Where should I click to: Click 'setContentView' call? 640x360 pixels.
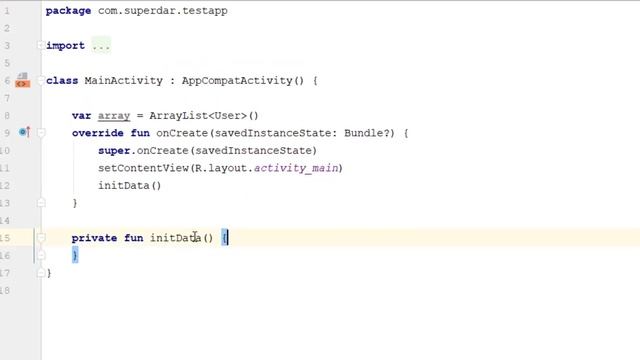click(143, 168)
